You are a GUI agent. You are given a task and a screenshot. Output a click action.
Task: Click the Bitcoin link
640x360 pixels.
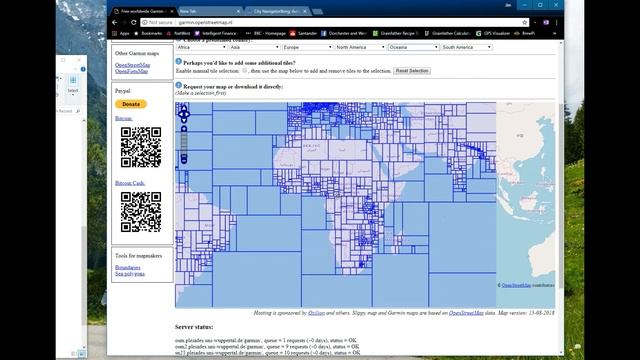[124, 118]
